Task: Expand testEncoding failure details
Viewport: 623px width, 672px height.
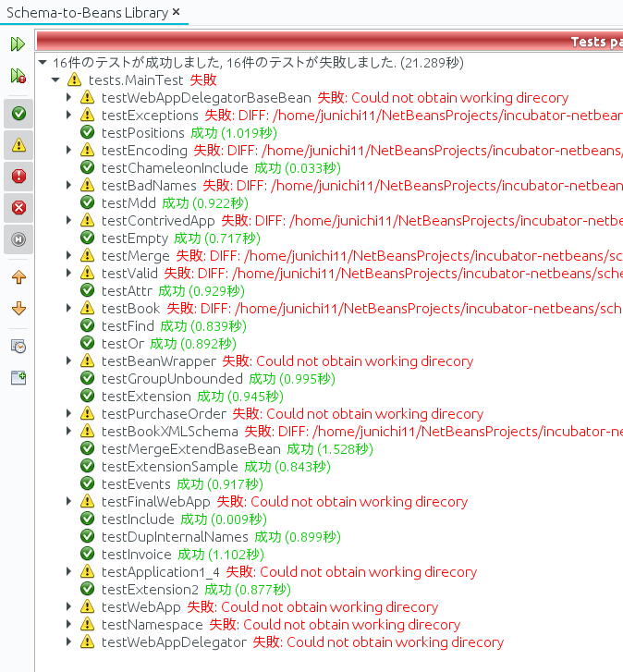Action: pos(68,150)
